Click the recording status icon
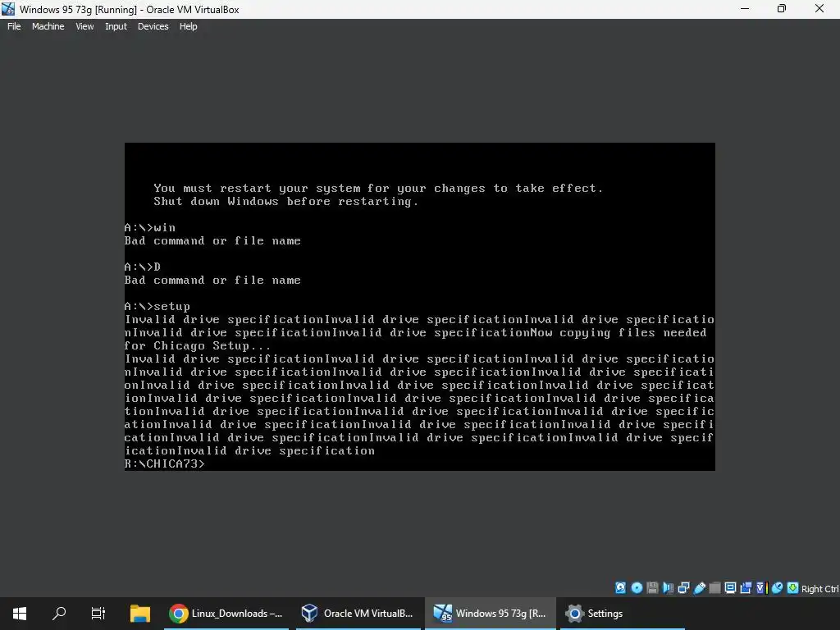Viewport: 840px width, 630px height. 746,587
